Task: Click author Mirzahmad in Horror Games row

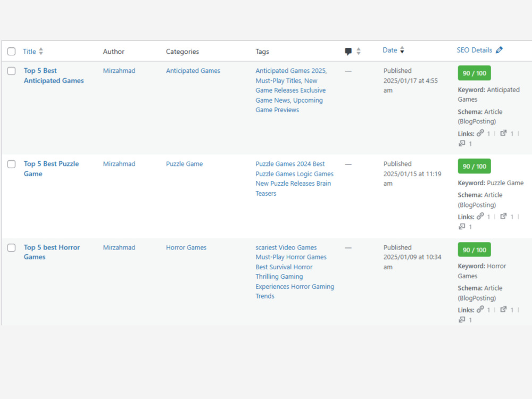Action: pos(119,247)
